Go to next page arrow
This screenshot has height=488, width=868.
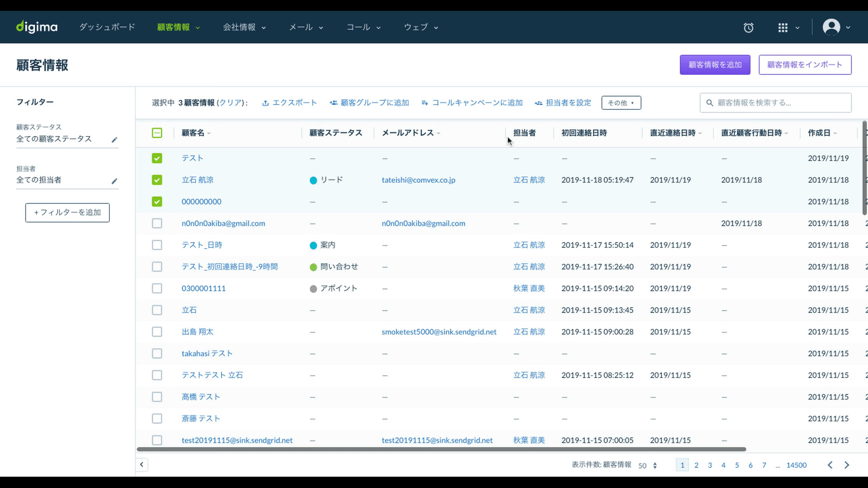pyautogui.click(x=847, y=465)
